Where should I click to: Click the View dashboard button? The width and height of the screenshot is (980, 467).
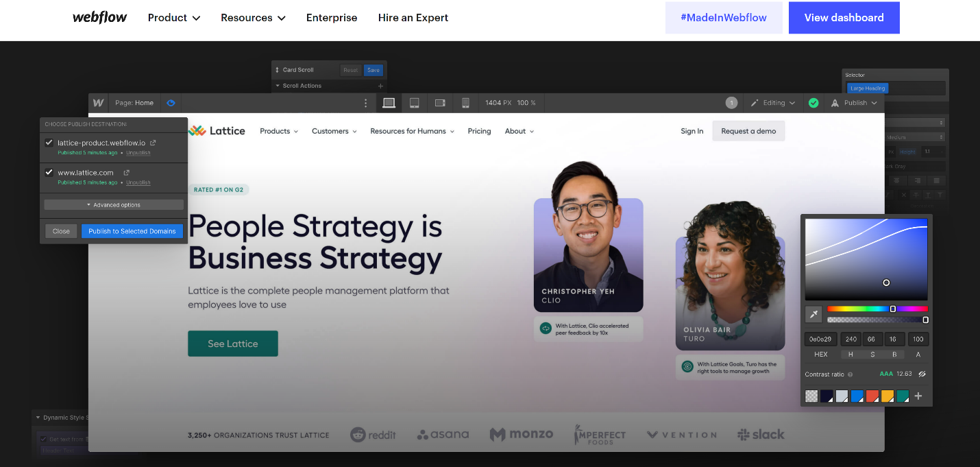coord(844,18)
